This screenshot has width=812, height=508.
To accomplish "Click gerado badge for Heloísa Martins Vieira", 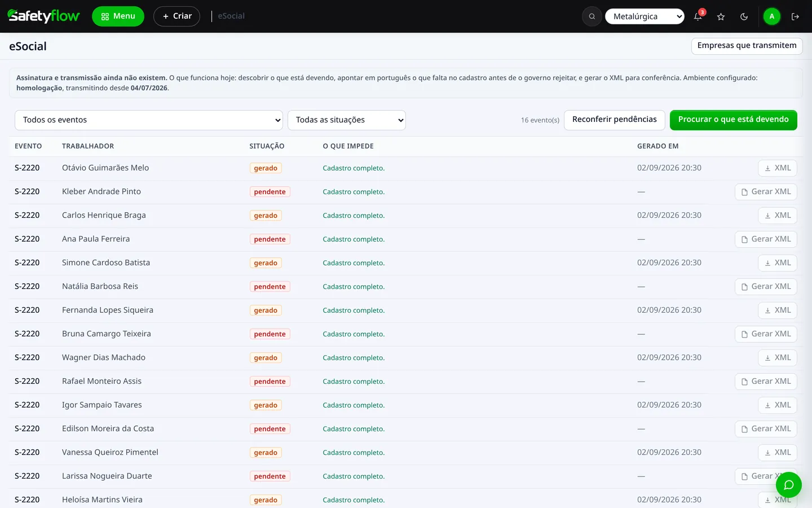I will tap(266, 500).
